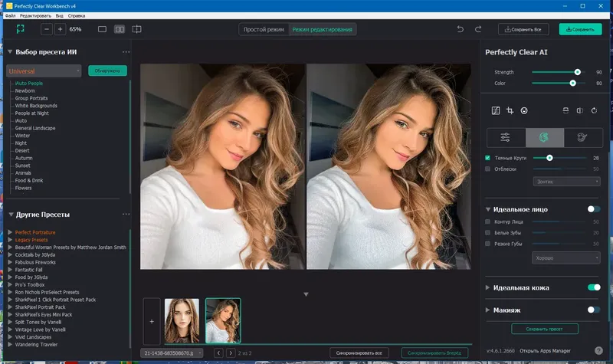Open the face beautify tab
The width and height of the screenshot is (613, 364).
(544, 137)
